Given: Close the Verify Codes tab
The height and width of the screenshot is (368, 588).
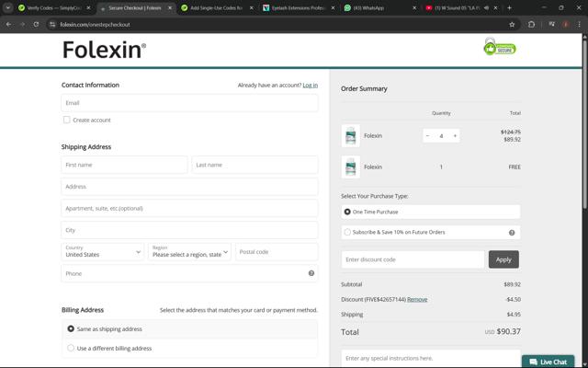Looking at the screenshot, I should [88, 7].
